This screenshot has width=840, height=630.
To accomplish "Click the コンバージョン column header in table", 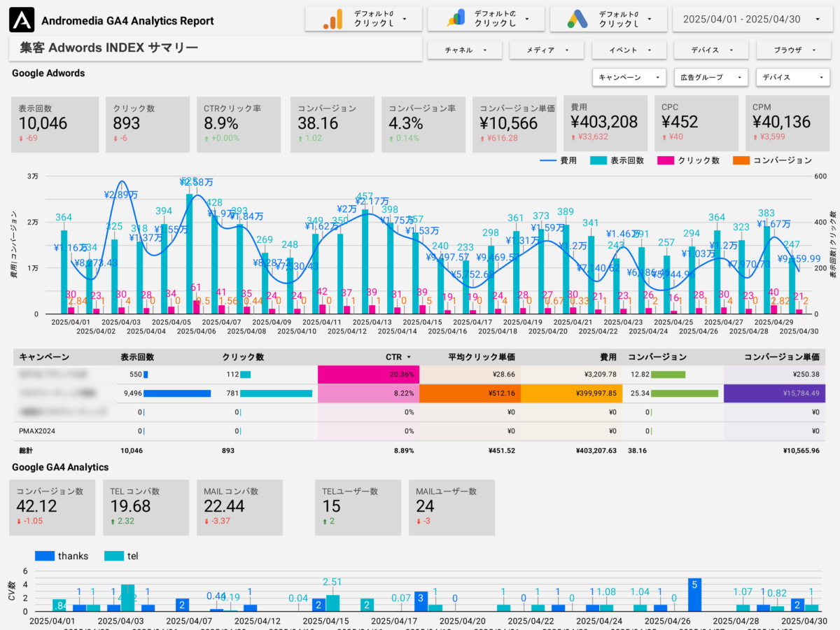I will point(658,357).
